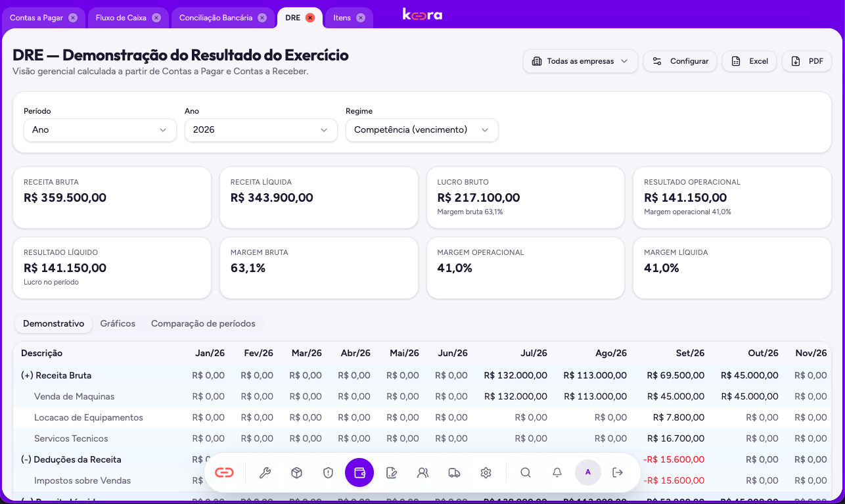Viewport: 845px width, 504px height.
Task: Export the report with PDF button
Action: tap(807, 61)
